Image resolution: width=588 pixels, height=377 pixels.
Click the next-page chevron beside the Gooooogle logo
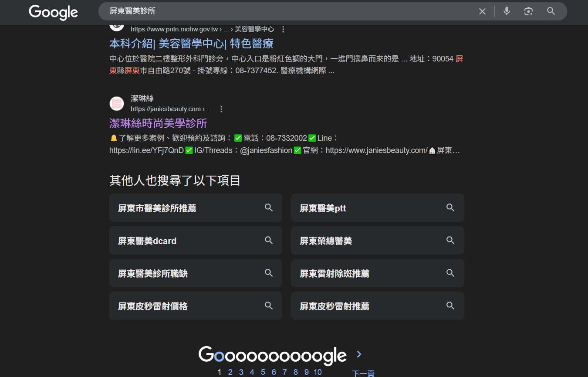[x=359, y=354]
